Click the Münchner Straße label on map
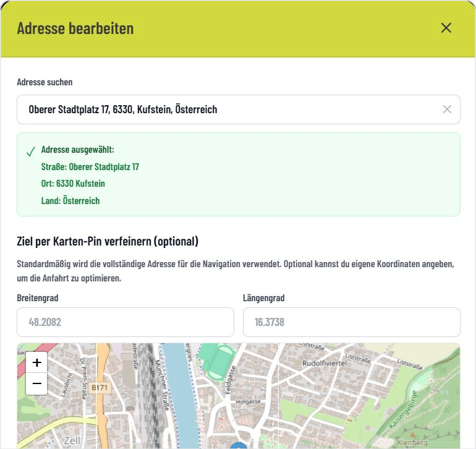This screenshot has width=476, height=449. tap(162, 385)
